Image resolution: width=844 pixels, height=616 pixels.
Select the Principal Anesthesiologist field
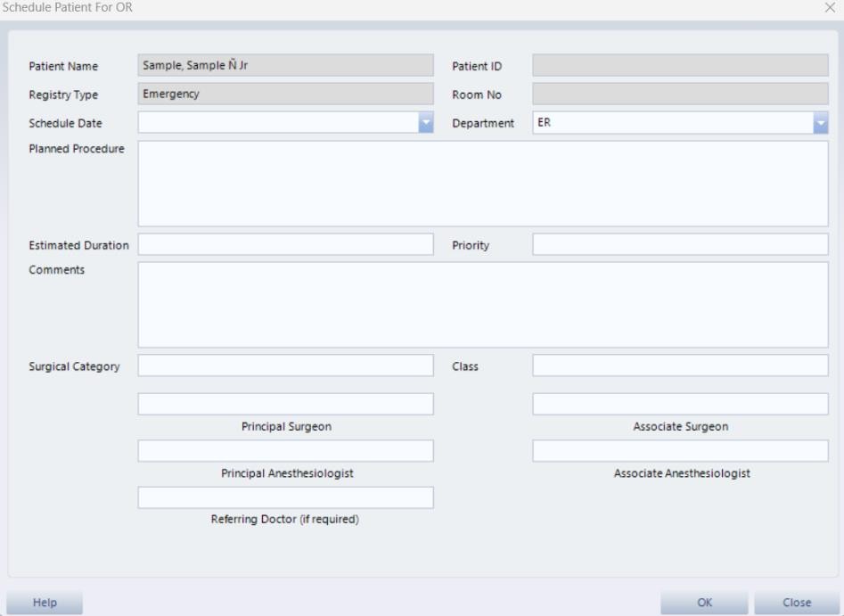point(285,451)
